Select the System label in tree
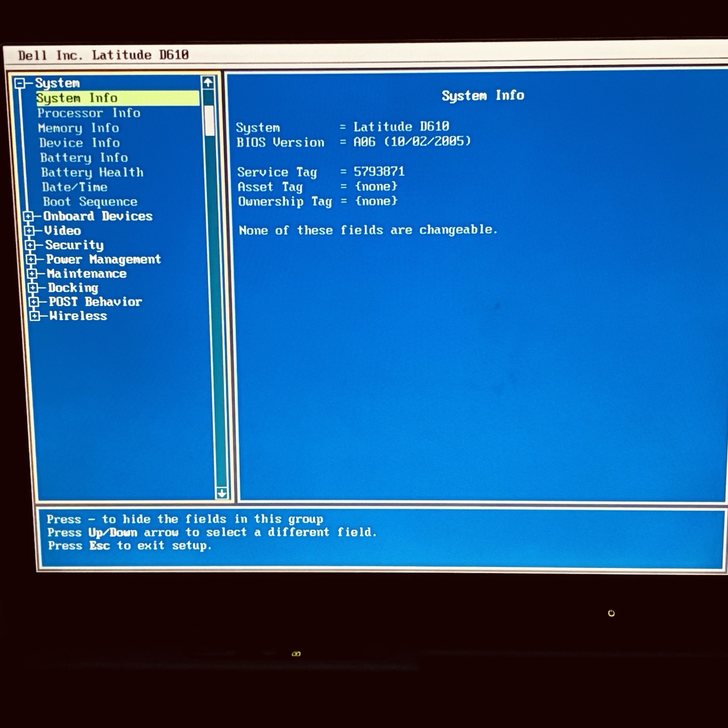 pos(57,83)
